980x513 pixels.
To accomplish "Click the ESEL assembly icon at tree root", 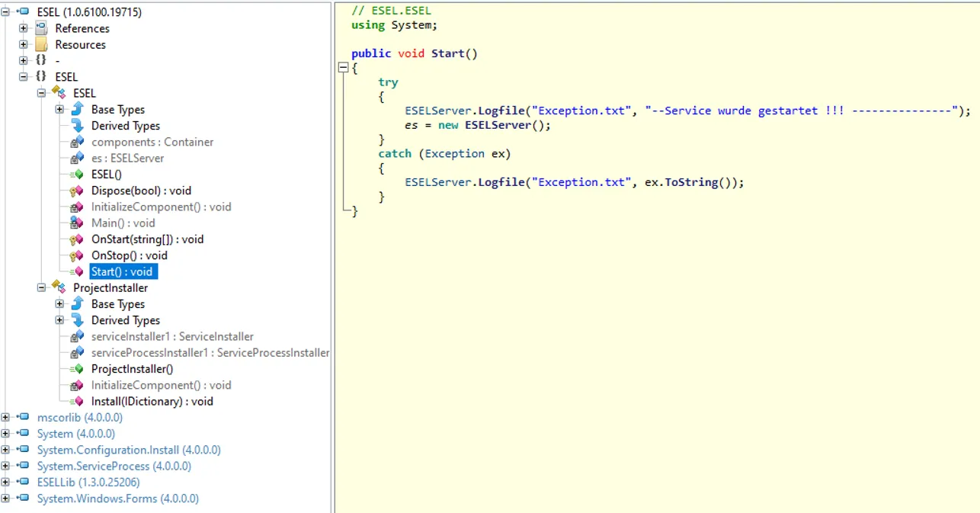I will tap(24, 12).
